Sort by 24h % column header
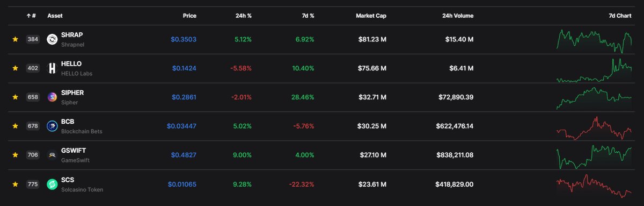 (x=244, y=16)
